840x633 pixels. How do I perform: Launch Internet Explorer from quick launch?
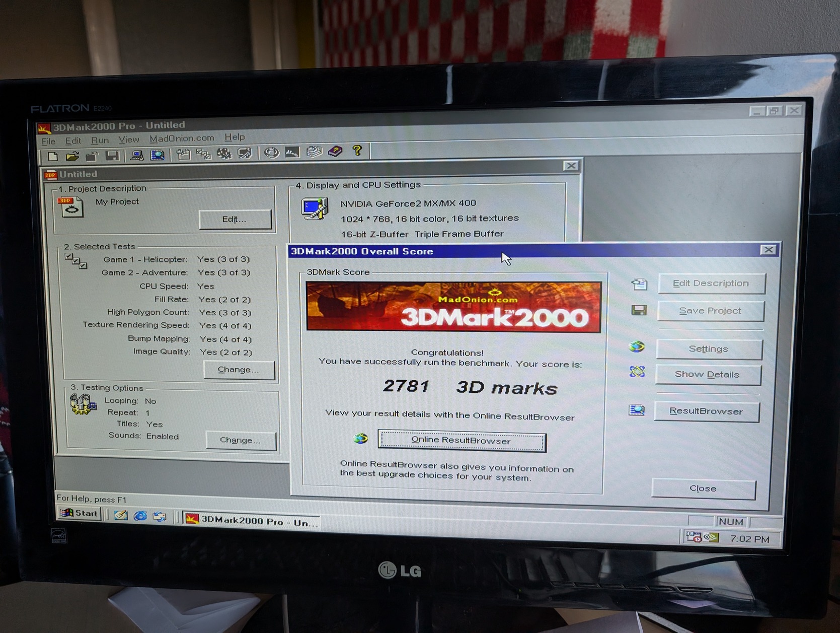[x=140, y=516]
